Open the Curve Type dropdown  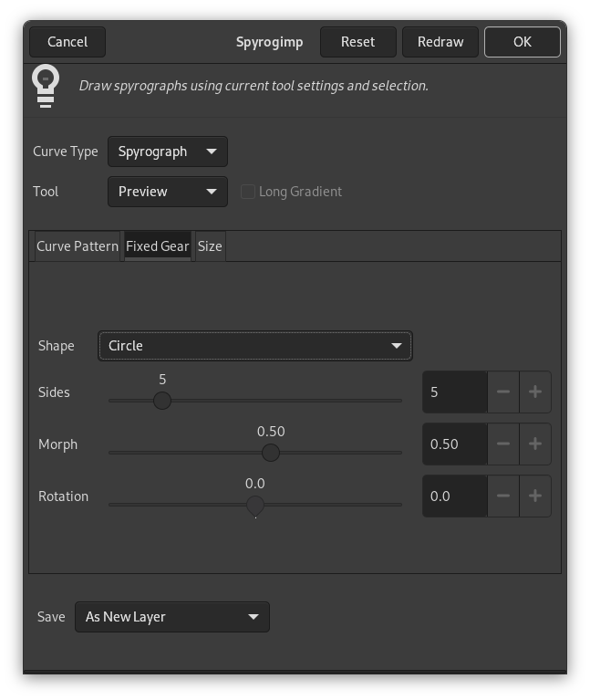[x=167, y=151]
